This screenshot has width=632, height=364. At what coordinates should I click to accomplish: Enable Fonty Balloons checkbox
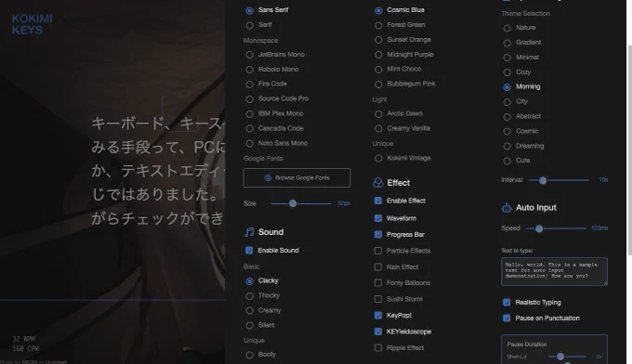pyautogui.click(x=377, y=283)
